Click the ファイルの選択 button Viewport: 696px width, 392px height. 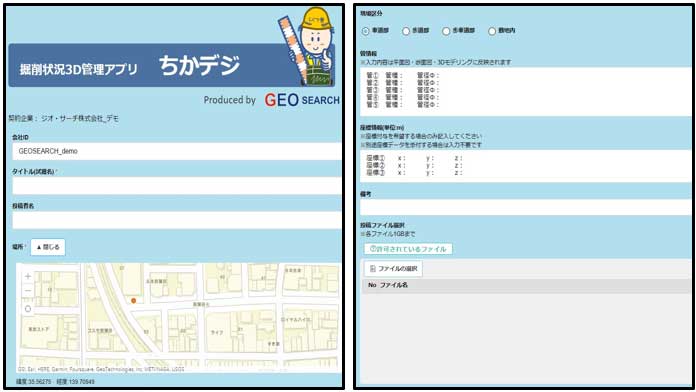coord(393,269)
